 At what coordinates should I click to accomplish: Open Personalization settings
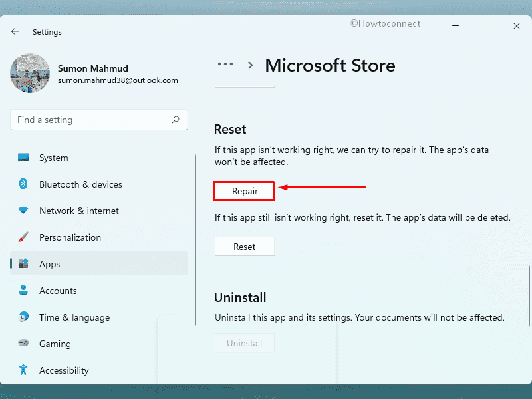point(70,237)
